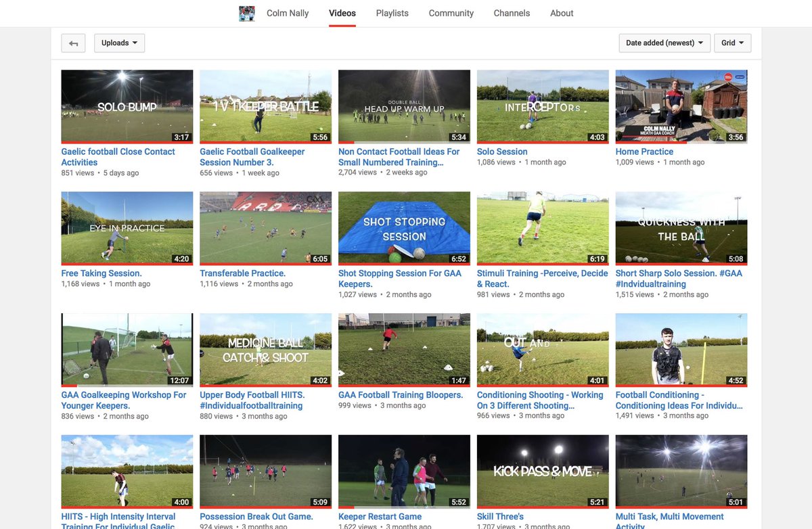The width and height of the screenshot is (812, 529).
Task: Open the Skill Three's video link
Action: (x=500, y=517)
